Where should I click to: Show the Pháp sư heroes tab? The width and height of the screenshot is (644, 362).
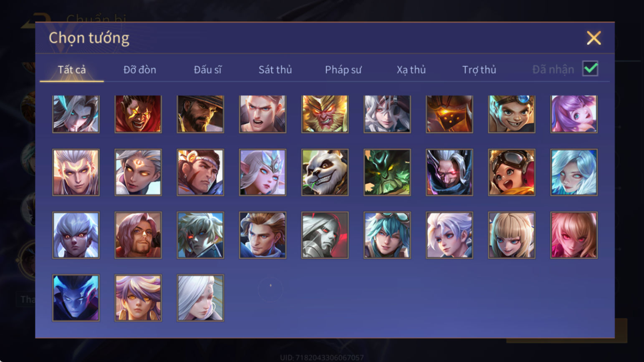[343, 70]
